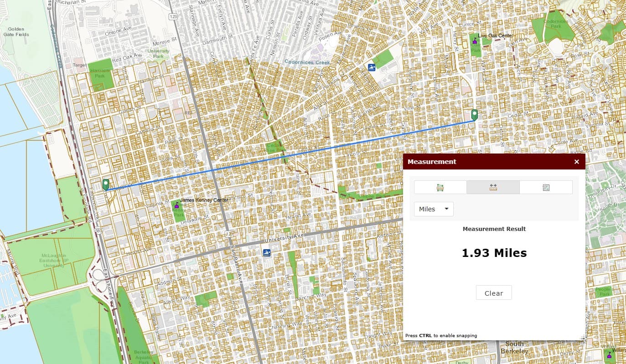Click the Golden Gate Fields label
The width and height of the screenshot is (626, 364).
coord(16,31)
